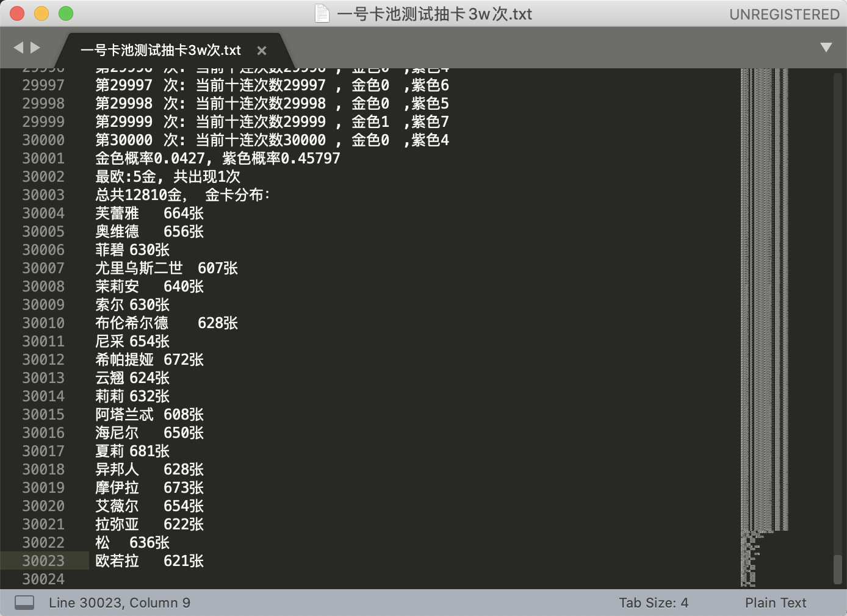Click the document proxy icon in title bar
The height and width of the screenshot is (616, 847).
pyautogui.click(x=322, y=13)
